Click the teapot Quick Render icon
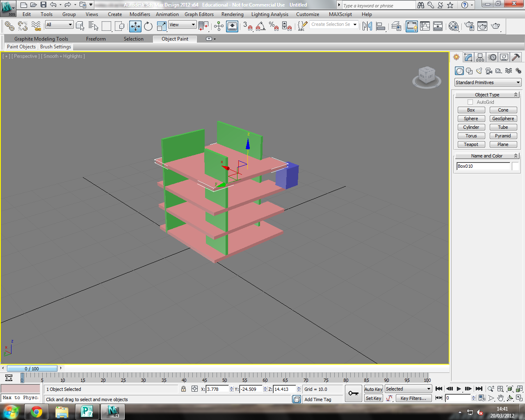This screenshot has width=525, height=420. click(x=495, y=27)
